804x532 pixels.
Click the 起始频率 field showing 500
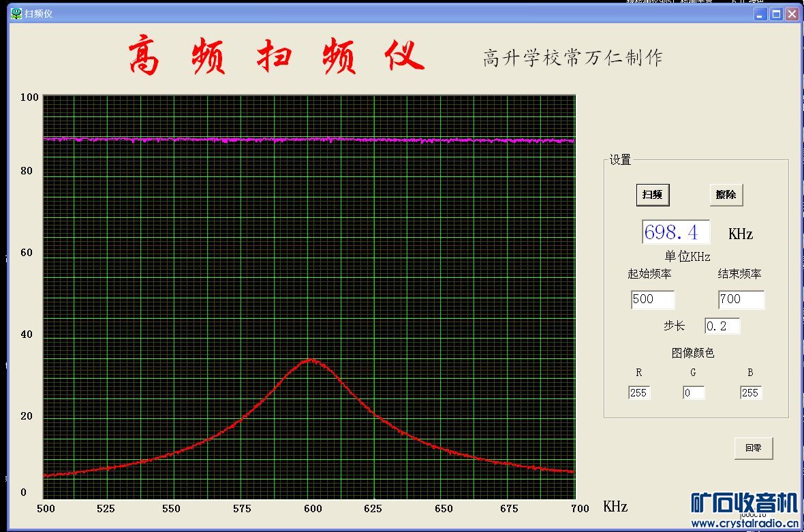click(x=652, y=300)
